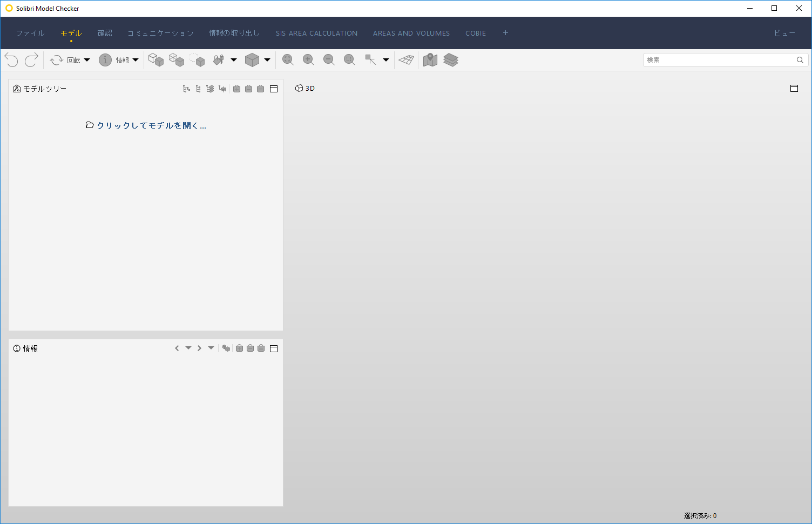The width and height of the screenshot is (812, 524).
Task: Click the wireframe cube transparency tool icon
Action: click(x=177, y=60)
